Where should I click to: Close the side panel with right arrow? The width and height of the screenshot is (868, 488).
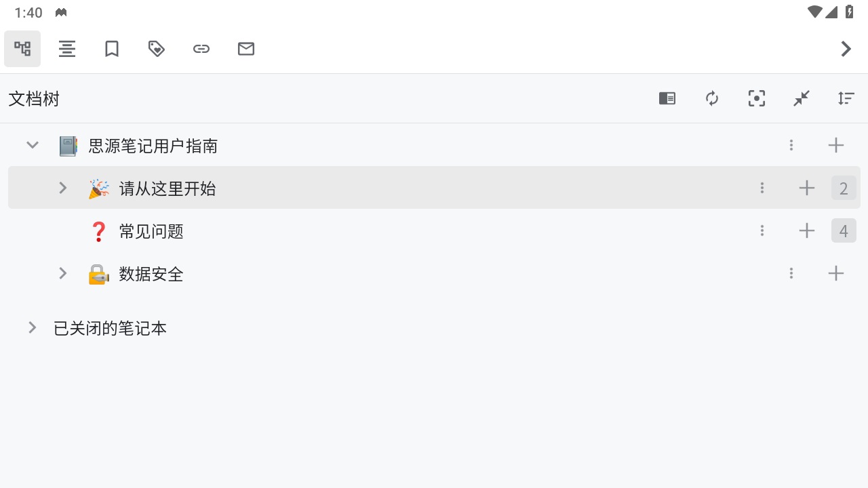tap(846, 49)
